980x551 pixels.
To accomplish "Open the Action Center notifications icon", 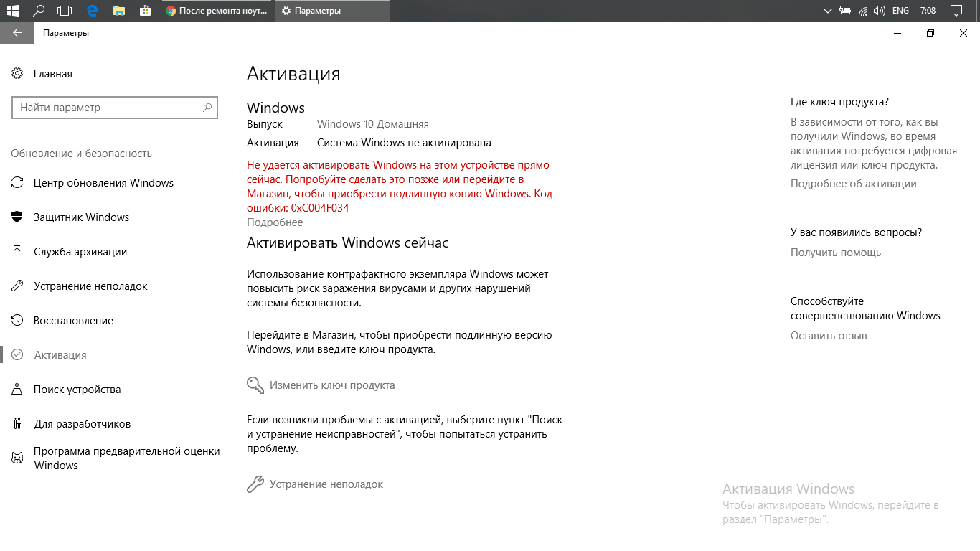I will 956,11.
